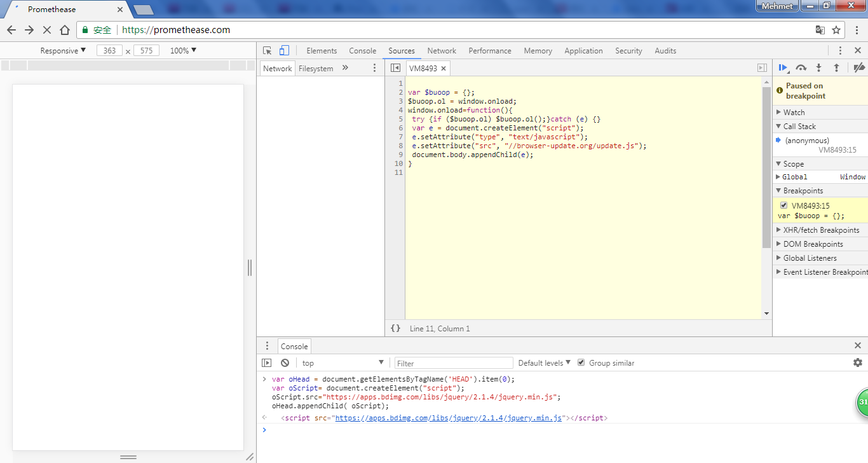Bookmark this page with the star
The width and height of the screenshot is (868, 463).
click(x=836, y=30)
